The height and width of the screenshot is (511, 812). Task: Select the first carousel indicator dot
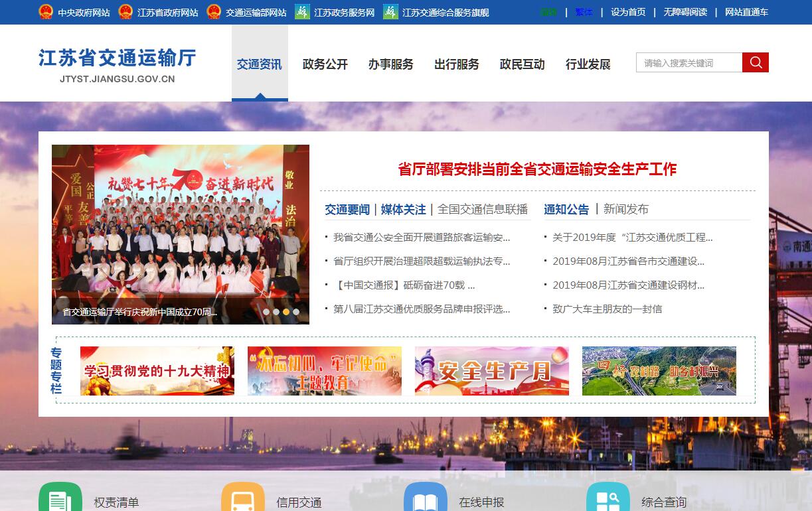tap(266, 312)
